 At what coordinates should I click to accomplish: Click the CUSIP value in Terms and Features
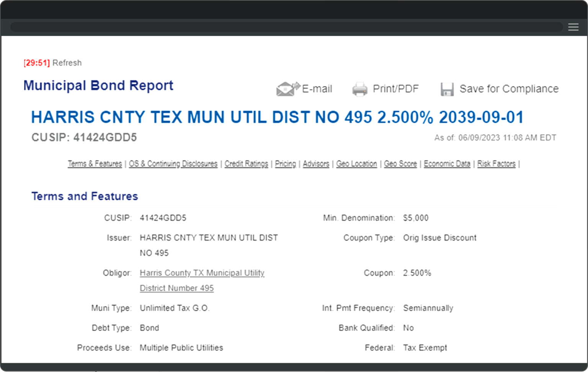pos(163,218)
